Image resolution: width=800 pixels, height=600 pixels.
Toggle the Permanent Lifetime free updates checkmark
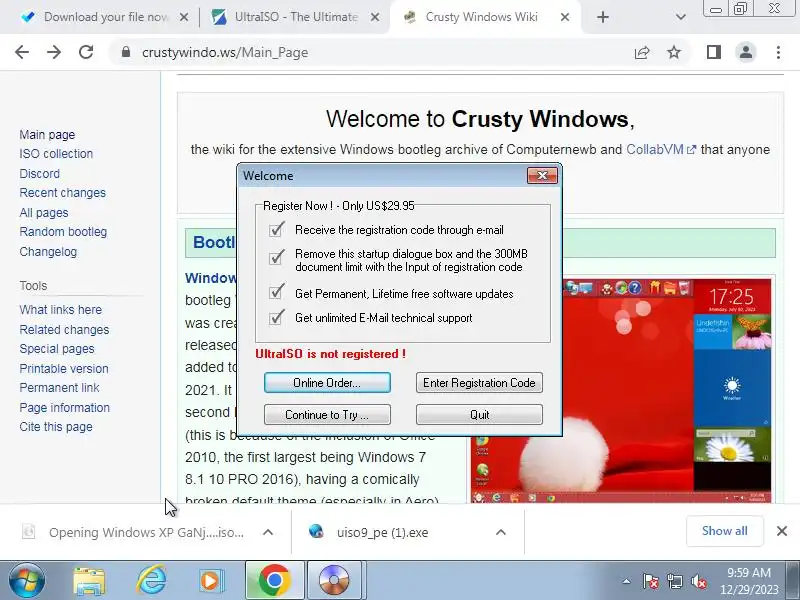[x=276, y=292]
